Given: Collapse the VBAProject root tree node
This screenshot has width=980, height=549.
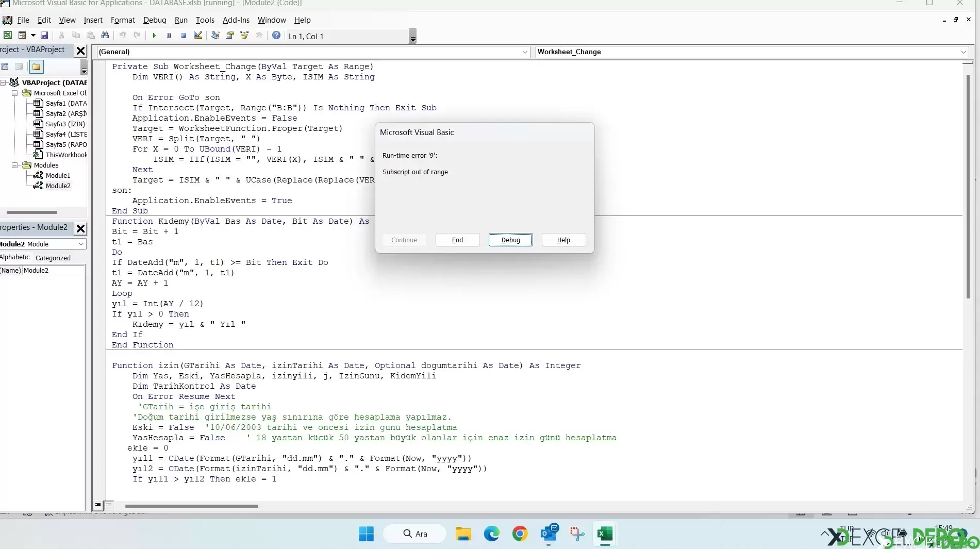Looking at the screenshot, I should click(3, 82).
